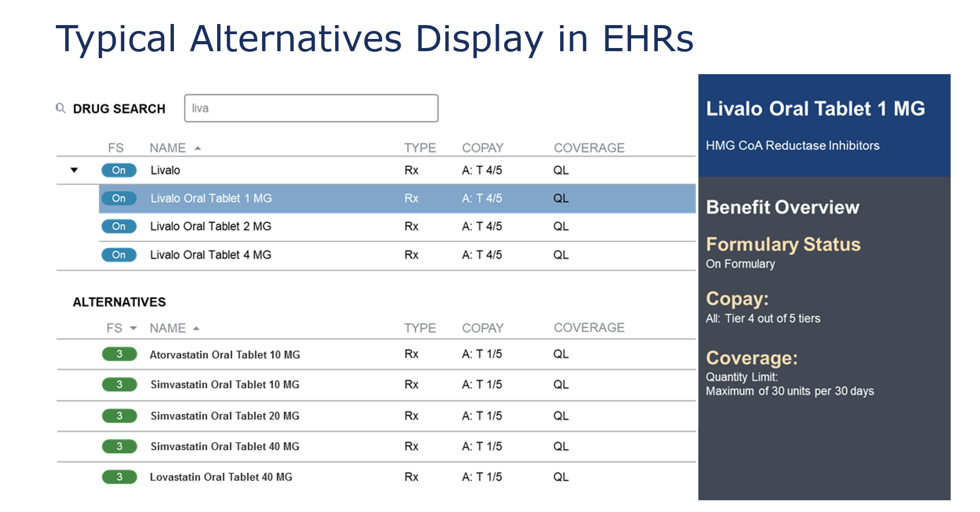Click formulary badge 3 for Simvastatin 20 MG

pos(119,415)
